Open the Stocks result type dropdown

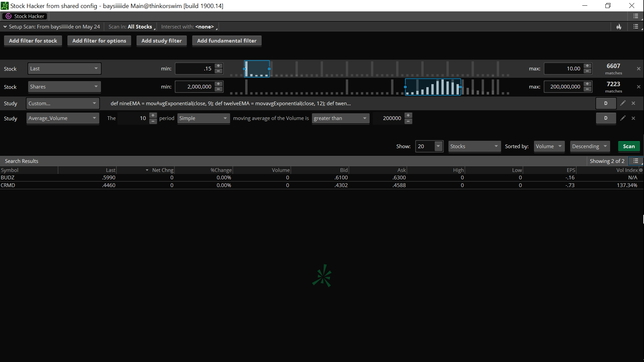coord(475,146)
